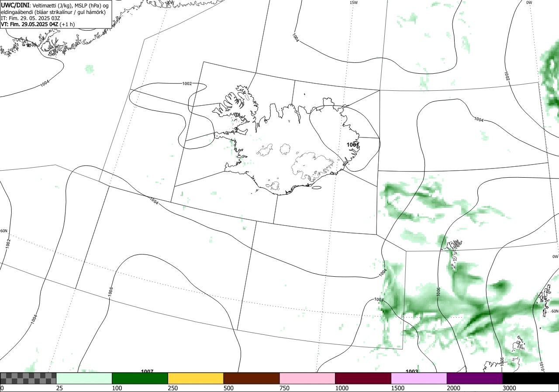
Task: Select the brown 500–750 legend swatch
Action: 252,378
